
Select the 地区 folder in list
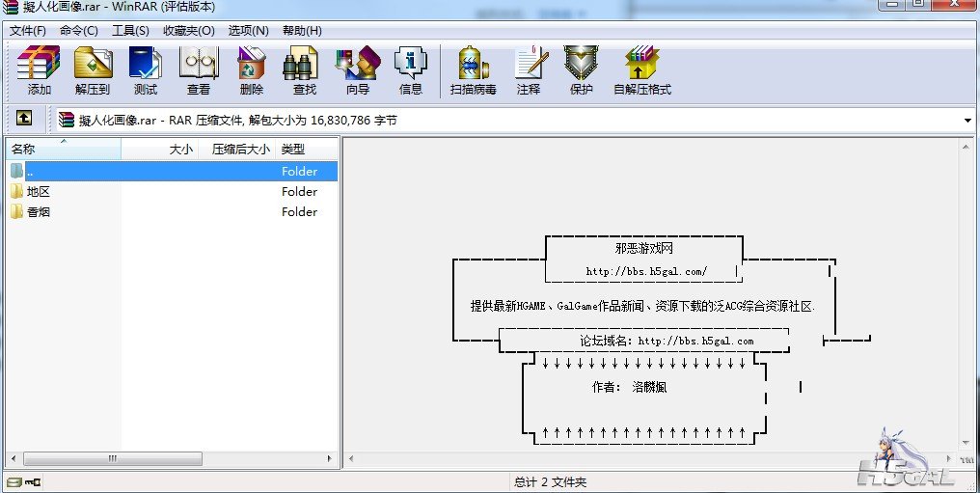pos(39,191)
